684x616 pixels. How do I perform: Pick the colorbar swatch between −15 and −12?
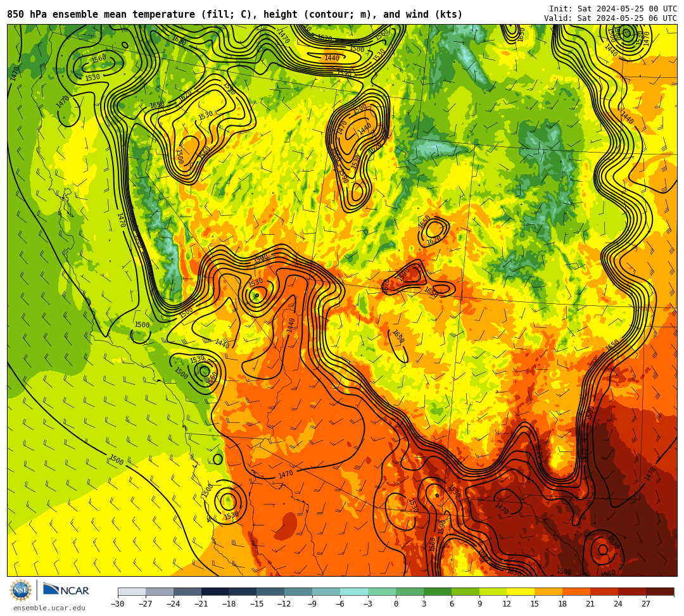271,591
